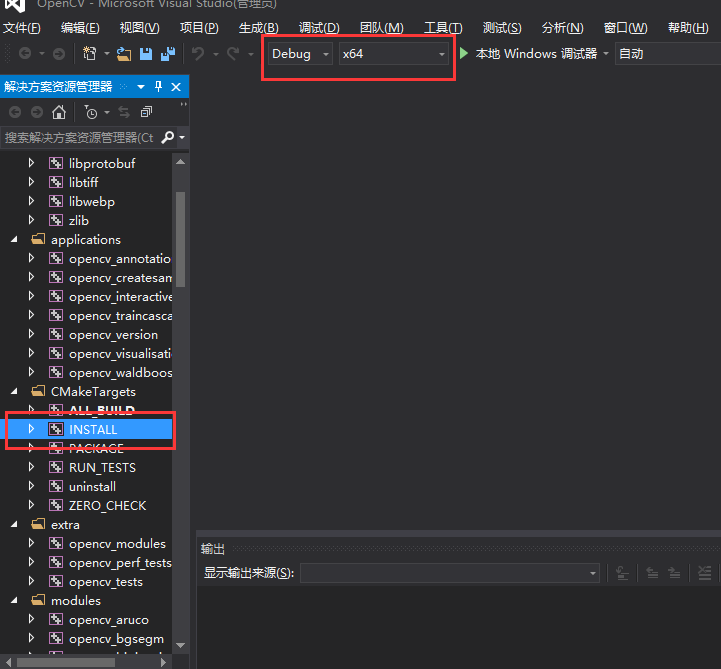Viewport: 721px width, 669px height.
Task: Click the save file disk icon
Action: pos(146,54)
